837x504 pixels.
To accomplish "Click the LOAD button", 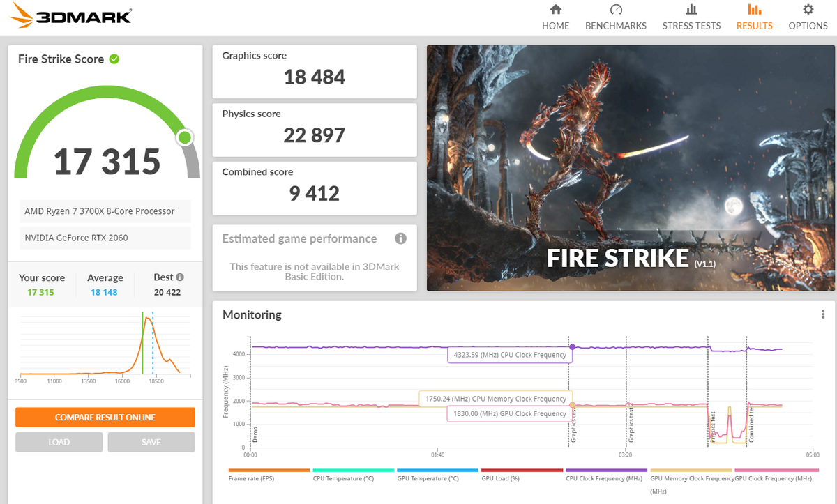I will pyautogui.click(x=59, y=442).
